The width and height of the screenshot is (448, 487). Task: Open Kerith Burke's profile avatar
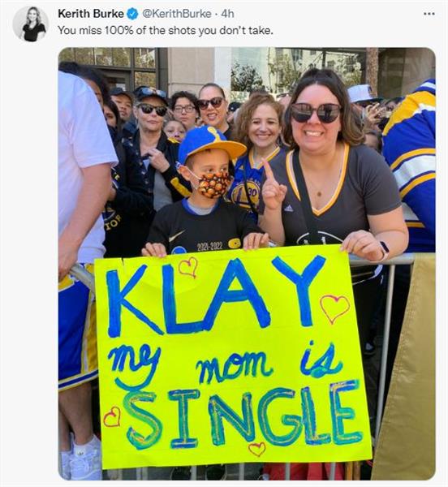click(30, 24)
